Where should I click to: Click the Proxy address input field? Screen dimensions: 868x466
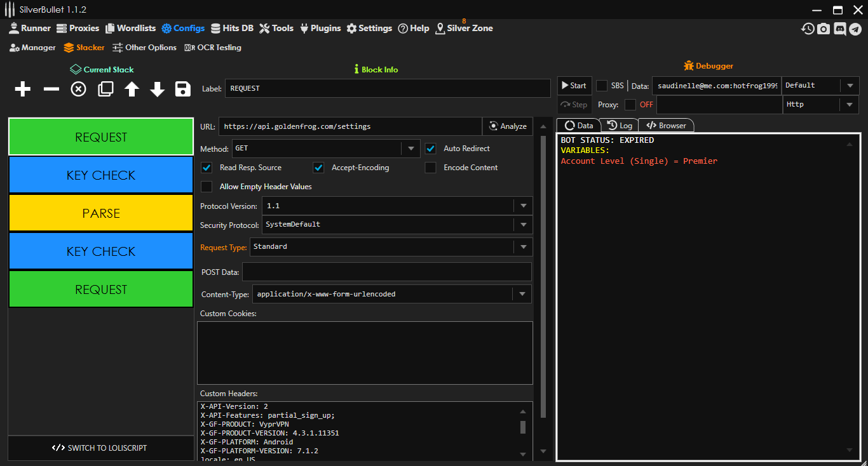coord(719,105)
